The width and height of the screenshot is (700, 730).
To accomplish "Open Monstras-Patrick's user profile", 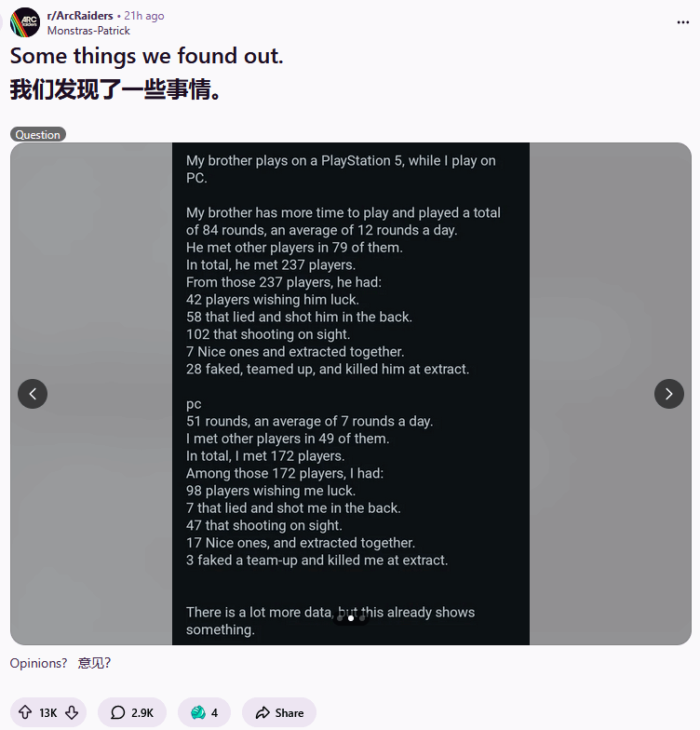I will [88, 30].
